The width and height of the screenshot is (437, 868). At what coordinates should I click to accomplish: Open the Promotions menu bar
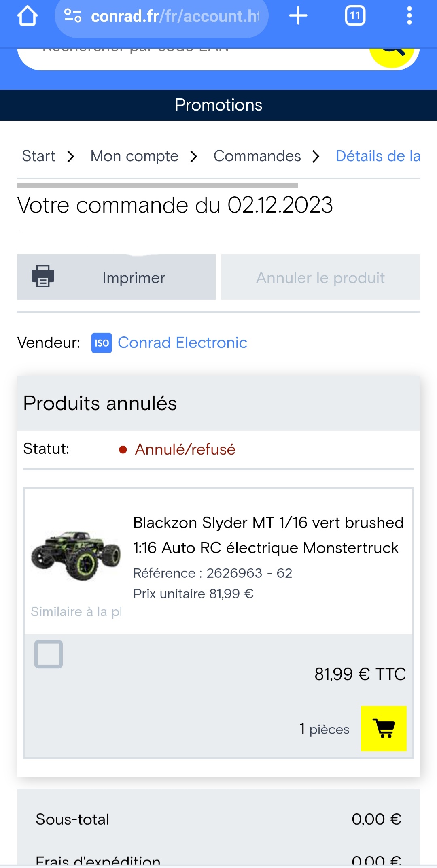point(218,105)
